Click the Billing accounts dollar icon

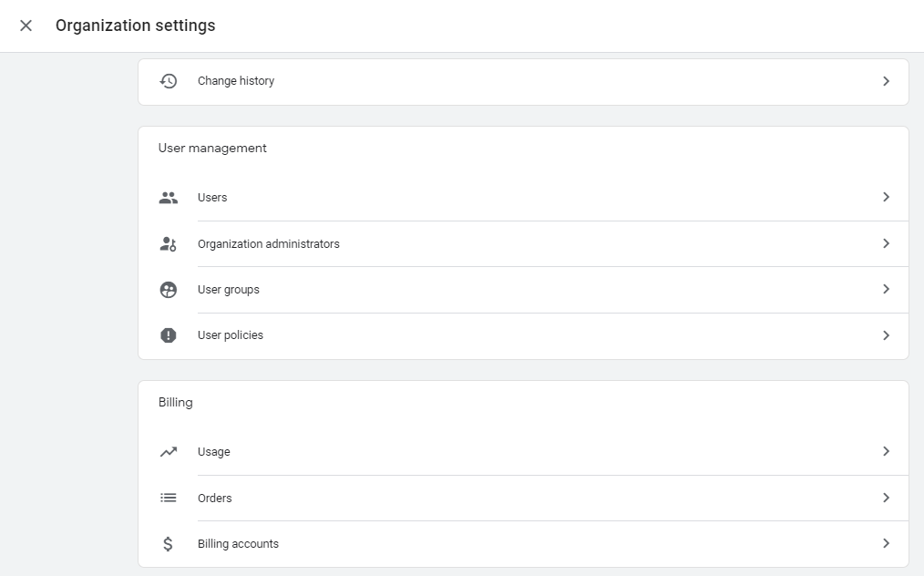168,544
